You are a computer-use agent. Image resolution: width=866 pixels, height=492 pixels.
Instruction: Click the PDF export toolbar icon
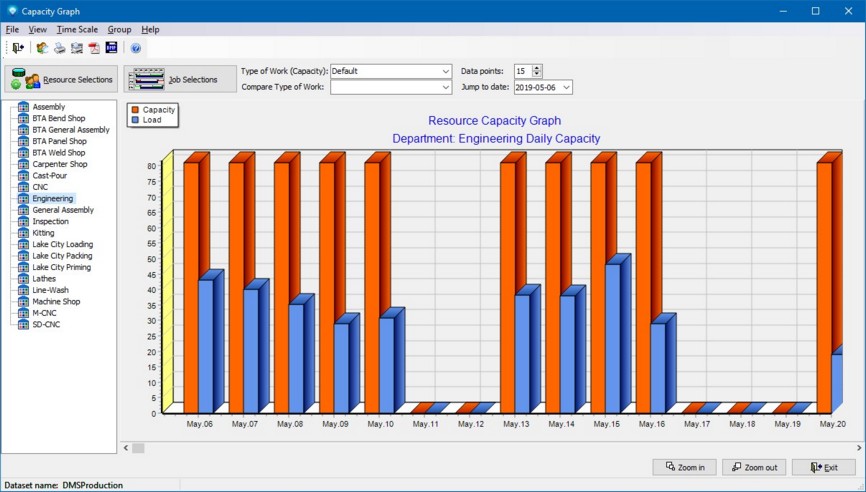point(94,48)
